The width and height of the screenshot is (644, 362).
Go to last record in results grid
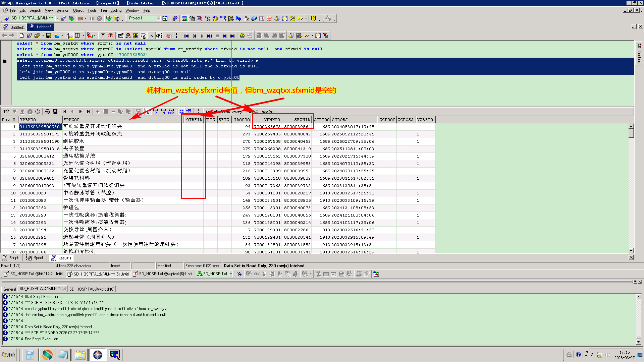coord(89,112)
